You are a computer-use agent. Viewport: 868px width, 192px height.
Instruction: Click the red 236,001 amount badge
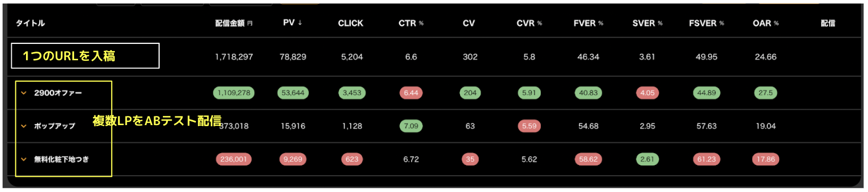tap(234, 159)
